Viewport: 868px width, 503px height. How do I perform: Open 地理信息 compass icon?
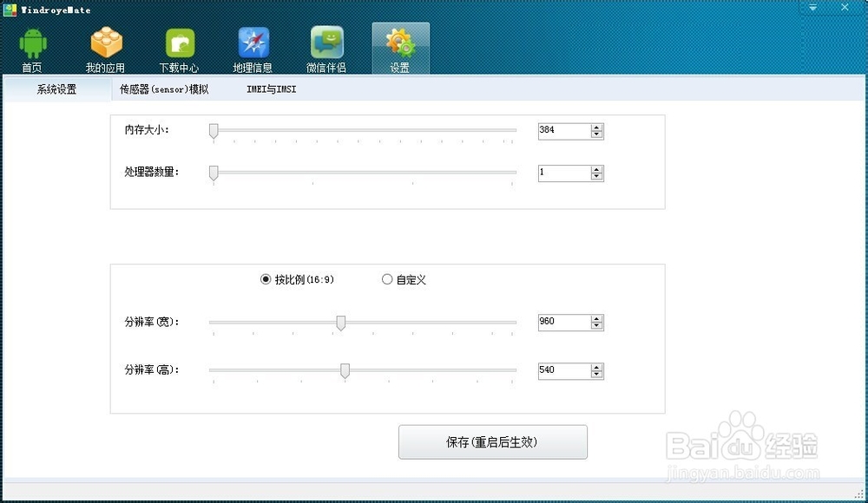pos(253,42)
